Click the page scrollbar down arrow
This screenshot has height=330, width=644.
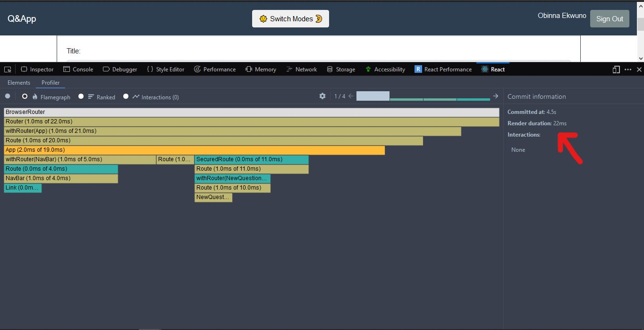(x=640, y=58)
